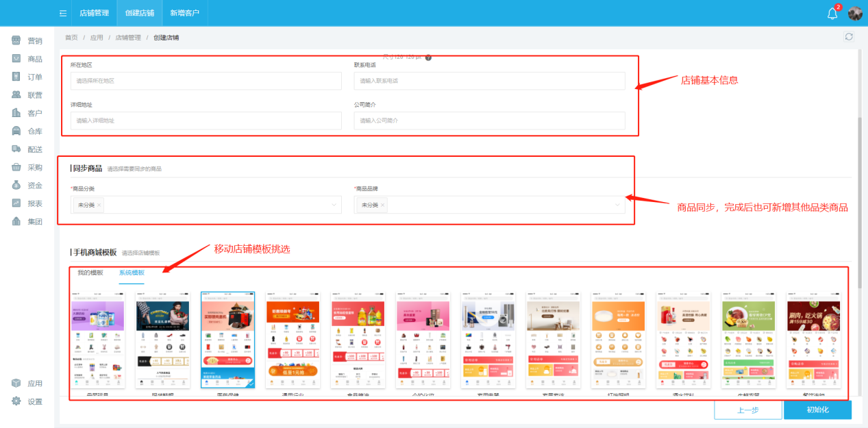868x428 pixels.
Task: Toggle the hamburger menu collapse icon
Action: pyautogui.click(x=63, y=13)
